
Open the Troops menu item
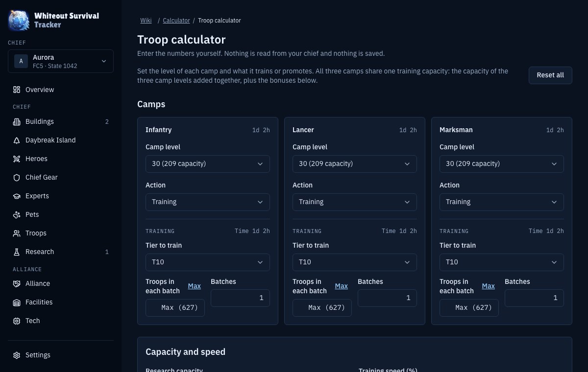click(x=61, y=233)
